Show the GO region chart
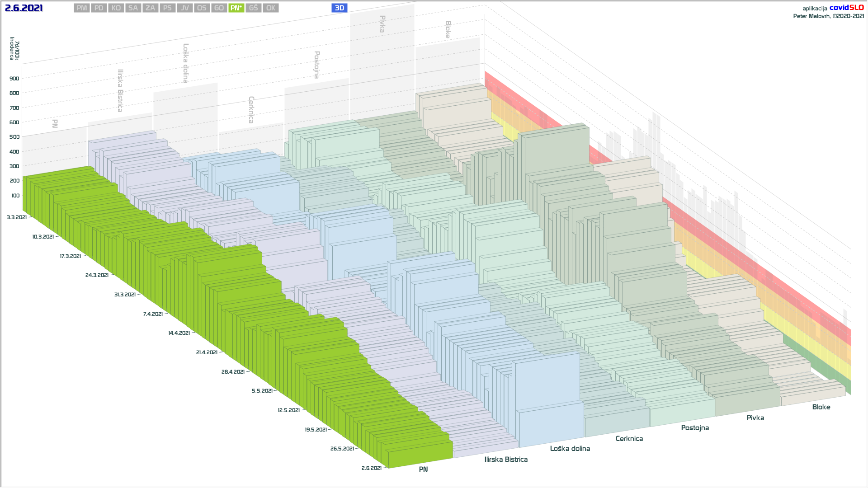The width and height of the screenshot is (868, 488). pos(219,8)
